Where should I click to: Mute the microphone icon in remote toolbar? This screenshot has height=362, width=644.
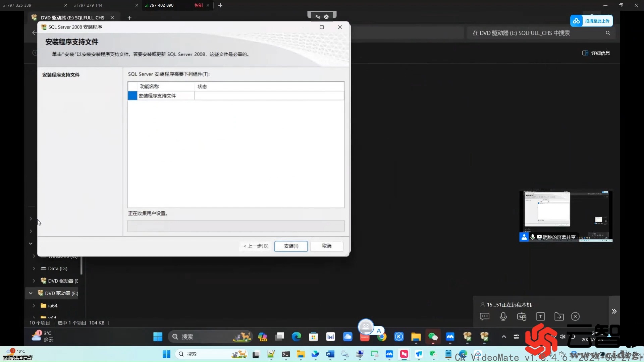click(503, 316)
